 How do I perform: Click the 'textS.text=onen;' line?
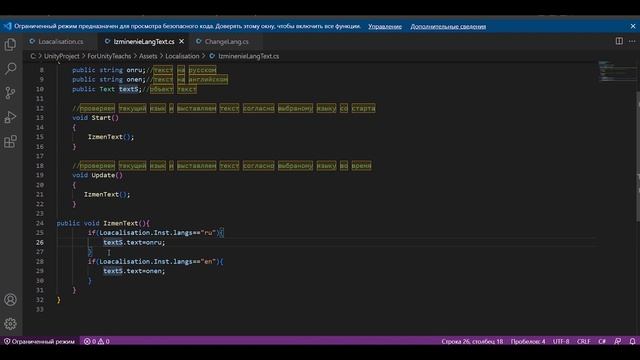coord(134,271)
